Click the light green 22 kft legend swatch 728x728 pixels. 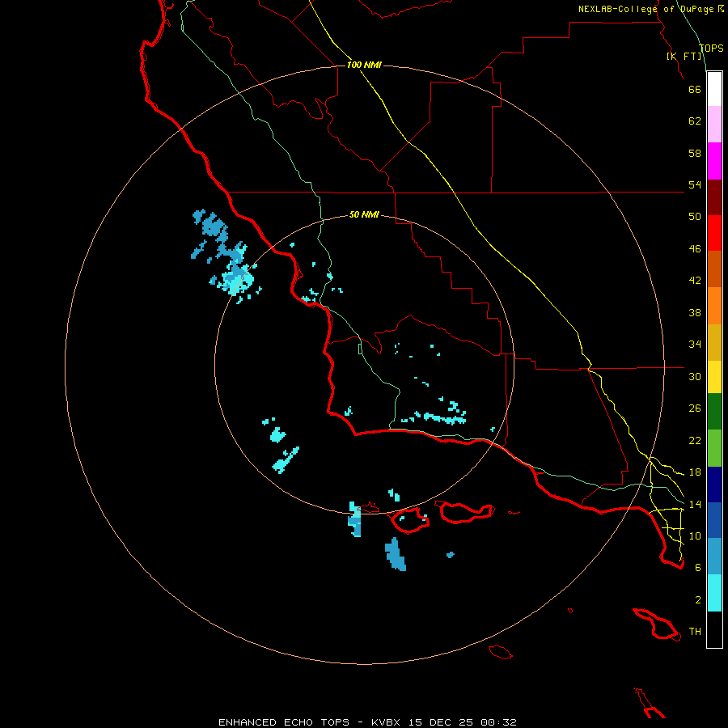coord(714,448)
